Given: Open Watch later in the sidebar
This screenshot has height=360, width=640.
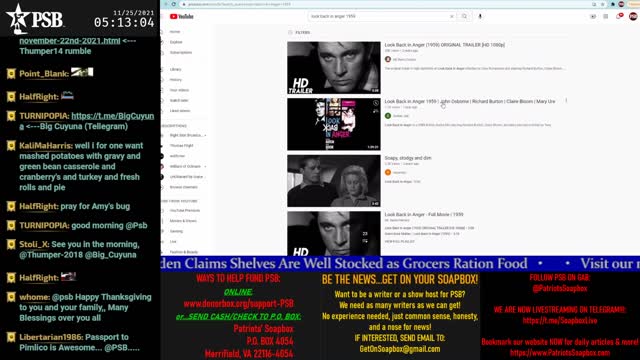Looking at the screenshot, I should pyautogui.click(x=179, y=100).
